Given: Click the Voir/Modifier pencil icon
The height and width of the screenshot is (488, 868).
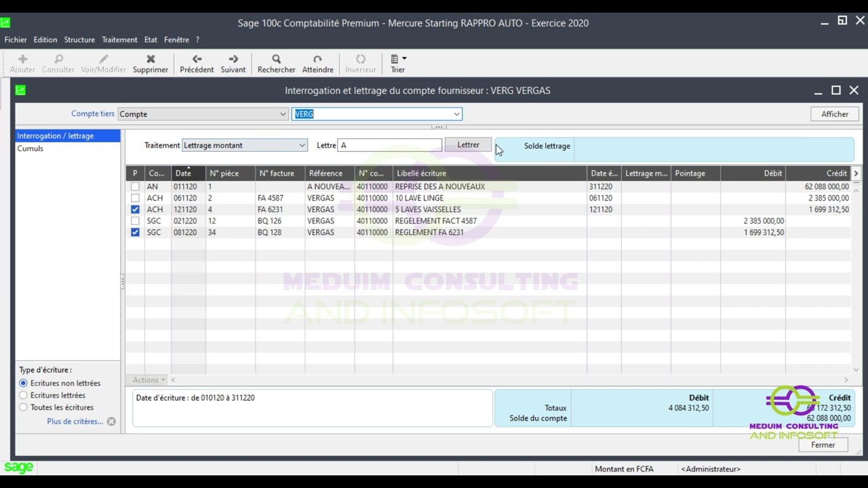Looking at the screenshot, I should pyautogui.click(x=103, y=60).
